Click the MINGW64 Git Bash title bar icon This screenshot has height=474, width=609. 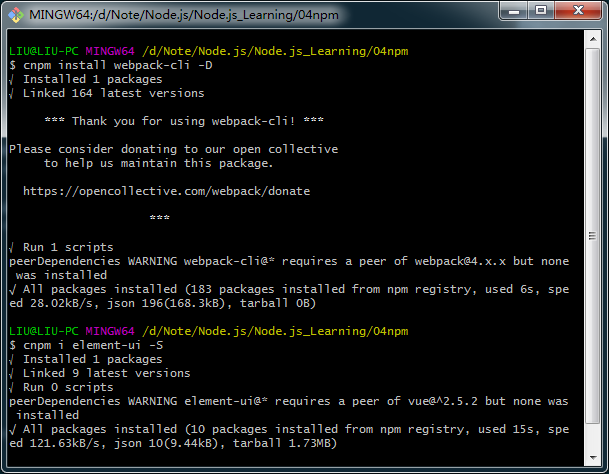(x=16, y=15)
